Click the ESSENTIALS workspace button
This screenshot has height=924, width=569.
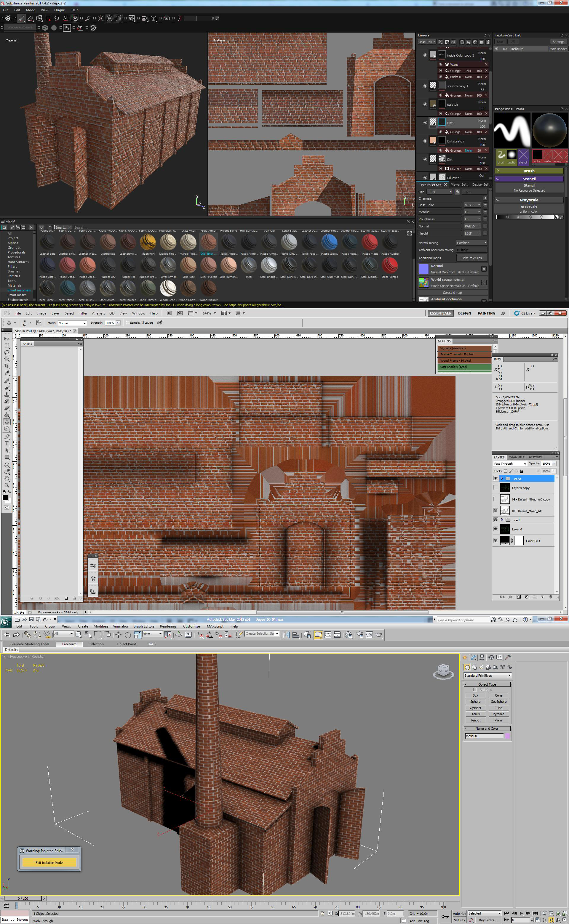440,313
